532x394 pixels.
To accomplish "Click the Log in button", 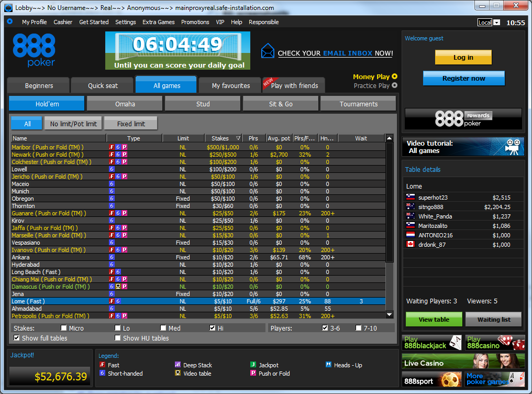I will [x=463, y=57].
